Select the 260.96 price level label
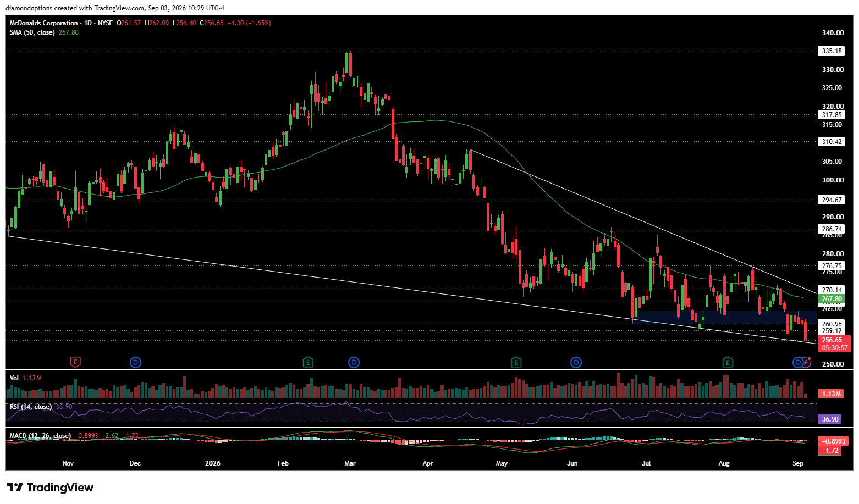 832,324
